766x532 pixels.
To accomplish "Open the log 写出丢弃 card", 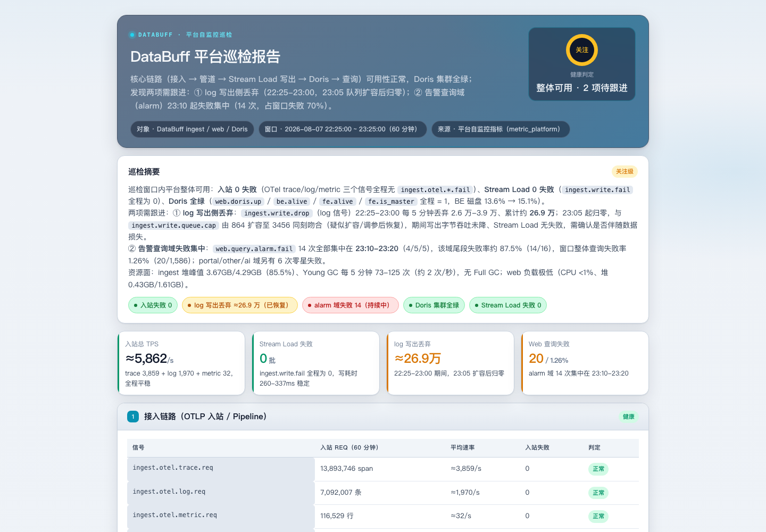I will click(450, 363).
